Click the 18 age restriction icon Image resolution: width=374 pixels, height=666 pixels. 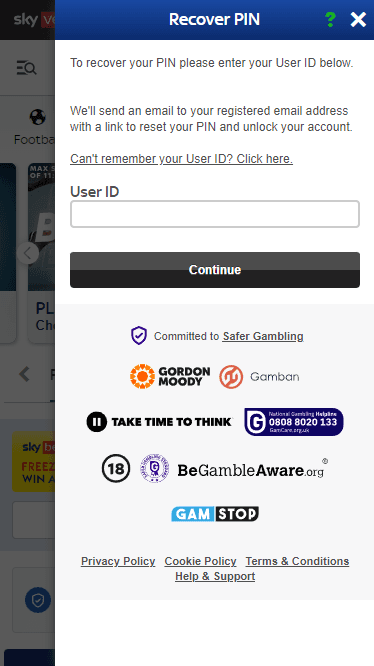point(116,468)
